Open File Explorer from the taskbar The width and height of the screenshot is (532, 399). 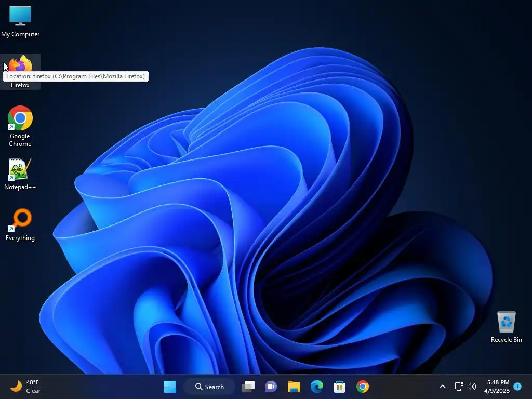(294, 387)
